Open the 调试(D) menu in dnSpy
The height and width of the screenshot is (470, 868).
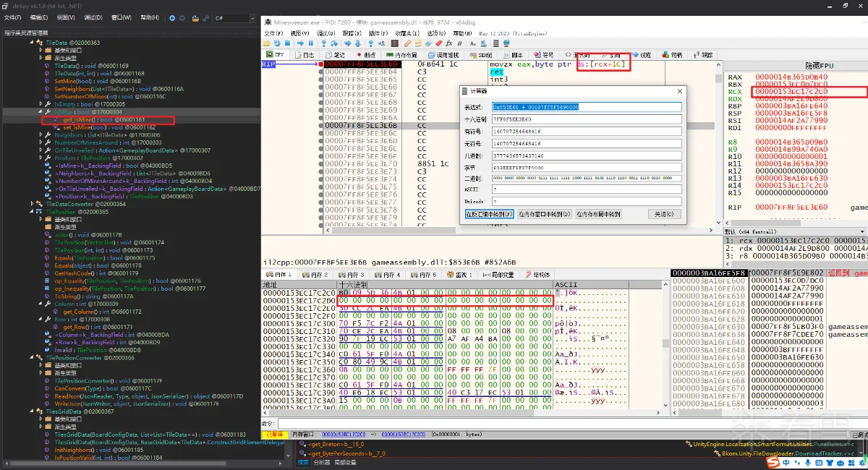point(93,17)
